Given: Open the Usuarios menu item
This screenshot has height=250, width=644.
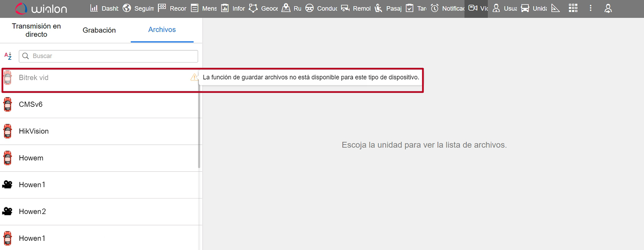Looking at the screenshot, I should (505, 8).
